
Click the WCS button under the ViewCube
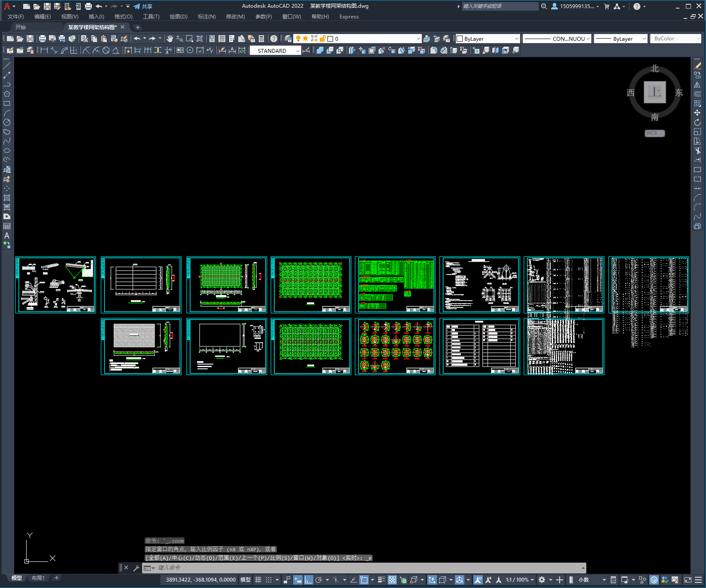coord(654,133)
